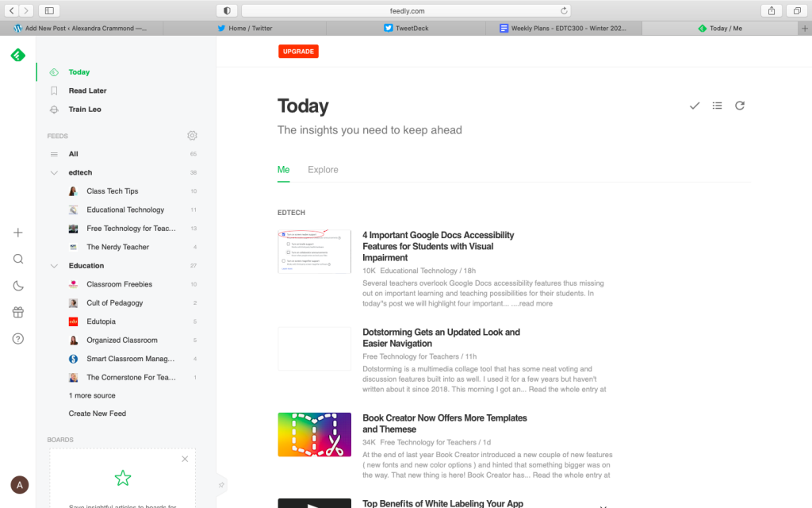
Task: Click the Edutopia red feed icon
Action: coord(74,321)
